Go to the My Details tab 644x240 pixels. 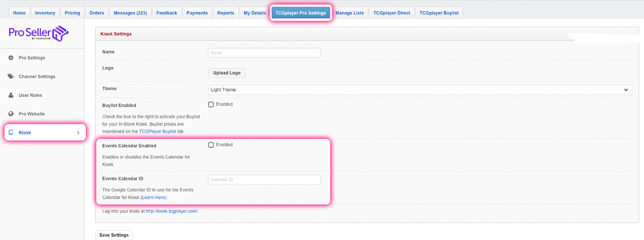[254, 13]
